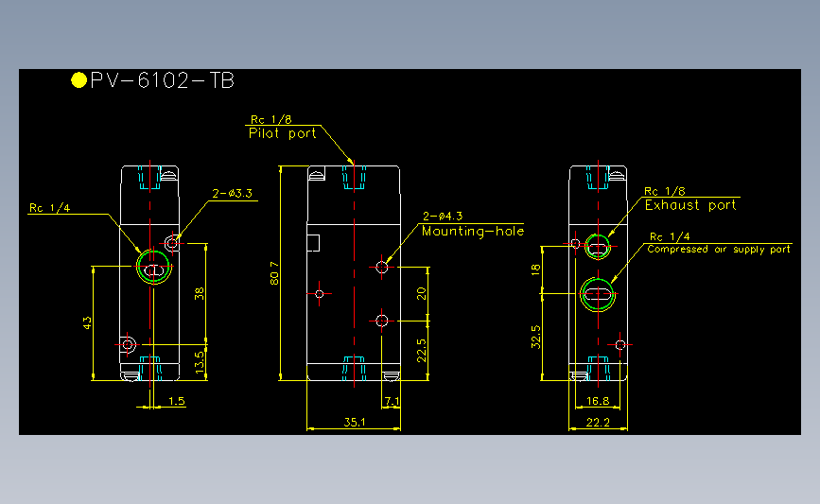Viewport: 820px width, 504px height.
Task: Click the '2-ø4.3' annotation
Action: pyautogui.click(x=443, y=216)
